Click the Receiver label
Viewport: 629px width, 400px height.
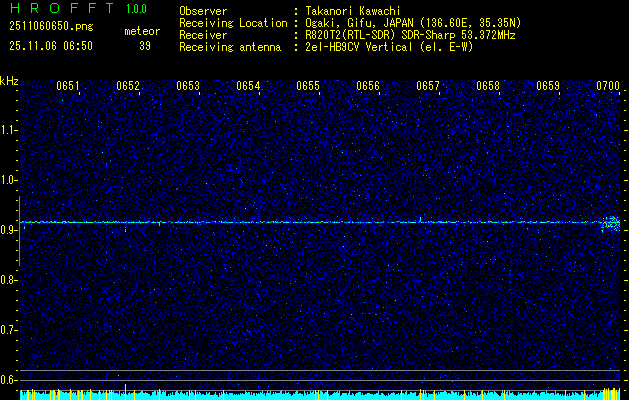203,35
